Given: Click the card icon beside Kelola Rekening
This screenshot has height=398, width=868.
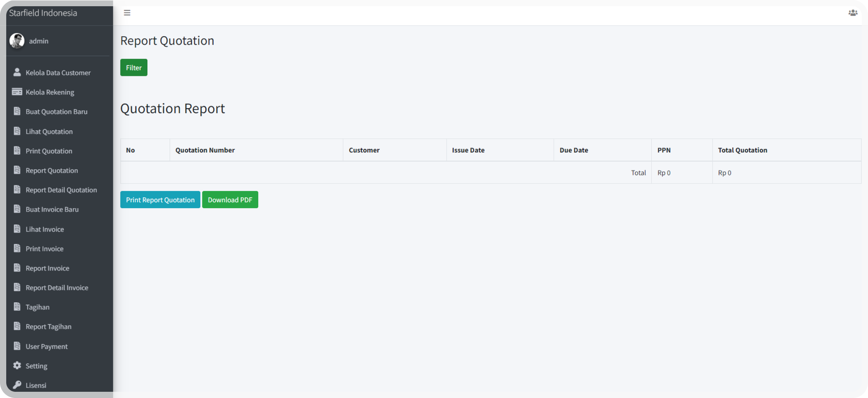Looking at the screenshot, I should click(17, 92).
